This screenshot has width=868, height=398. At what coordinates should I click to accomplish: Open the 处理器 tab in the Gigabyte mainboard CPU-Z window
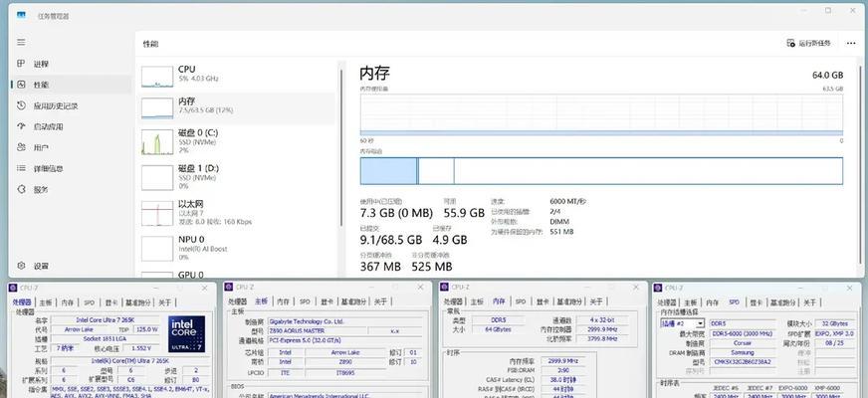click(x=238, y=301)
